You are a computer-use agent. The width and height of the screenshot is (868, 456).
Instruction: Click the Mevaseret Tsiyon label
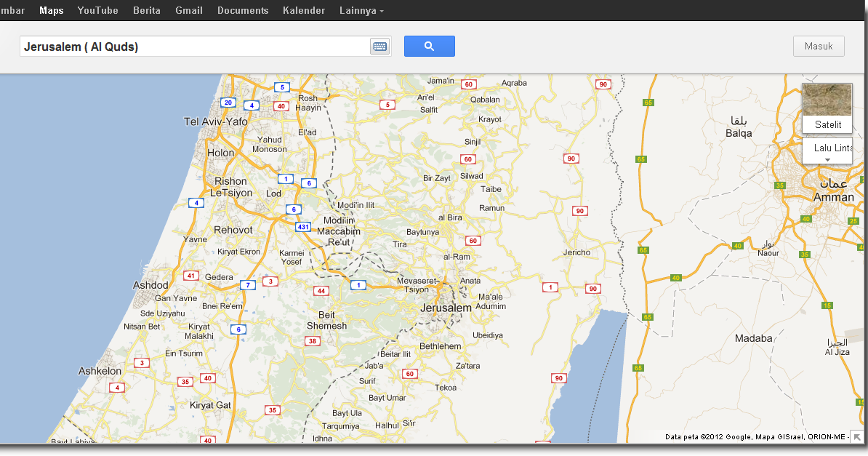pos(417,285)
